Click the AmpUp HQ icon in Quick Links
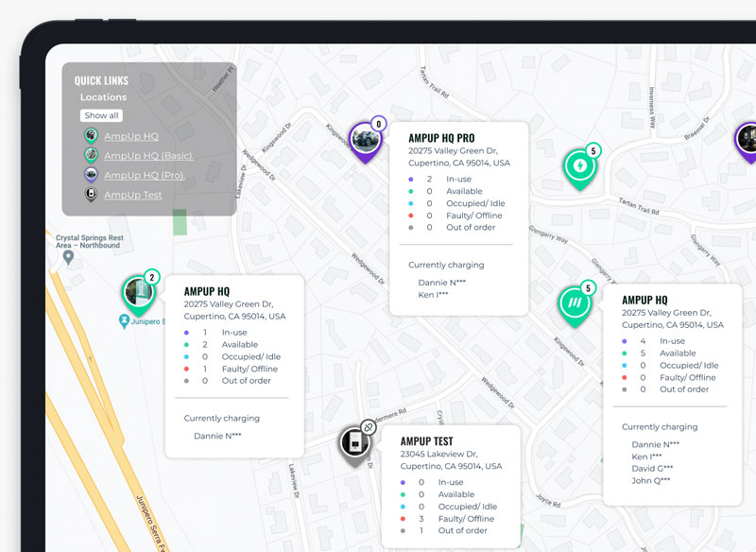This screenshot has width=756, height=552. tap(91, 136)
